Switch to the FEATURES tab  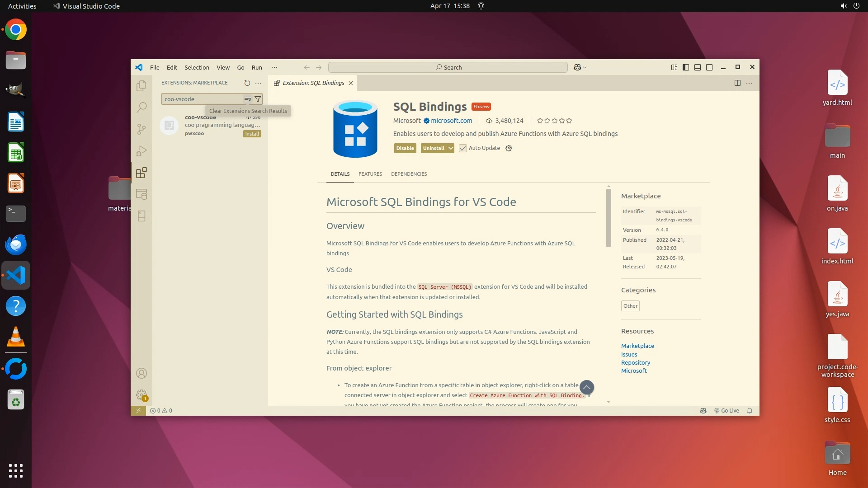(370, 174)
